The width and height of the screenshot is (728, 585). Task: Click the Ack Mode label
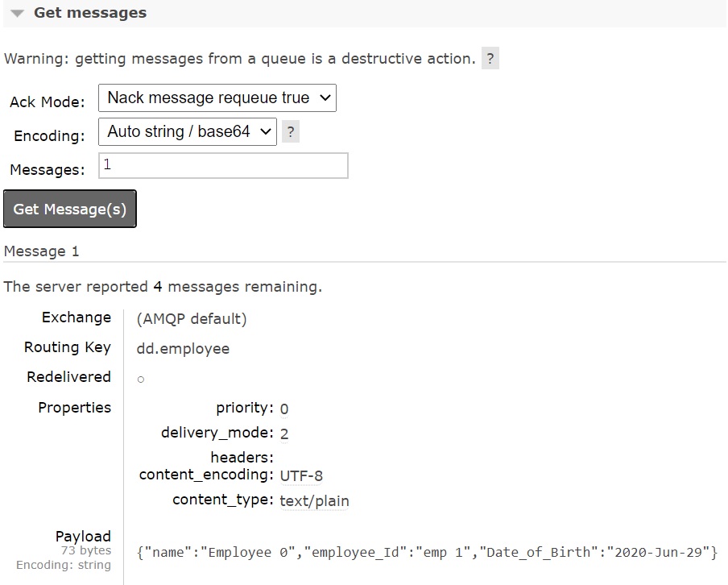pos(47,102)
